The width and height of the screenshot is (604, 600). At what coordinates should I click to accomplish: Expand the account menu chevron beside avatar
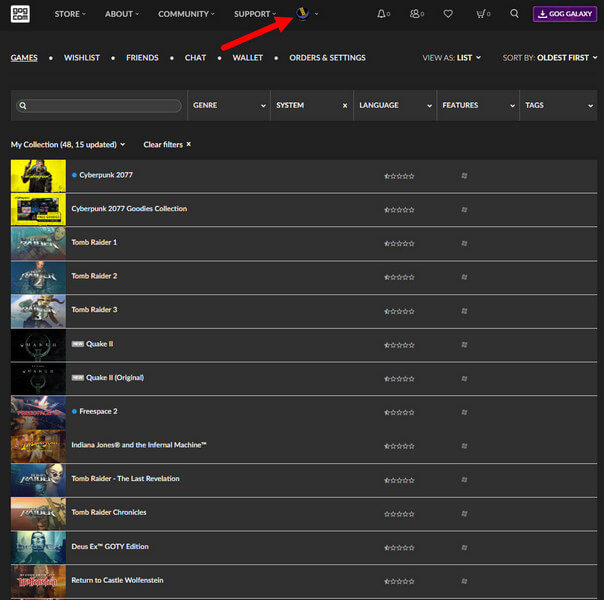pyautogui.click(x=316, y=14)
